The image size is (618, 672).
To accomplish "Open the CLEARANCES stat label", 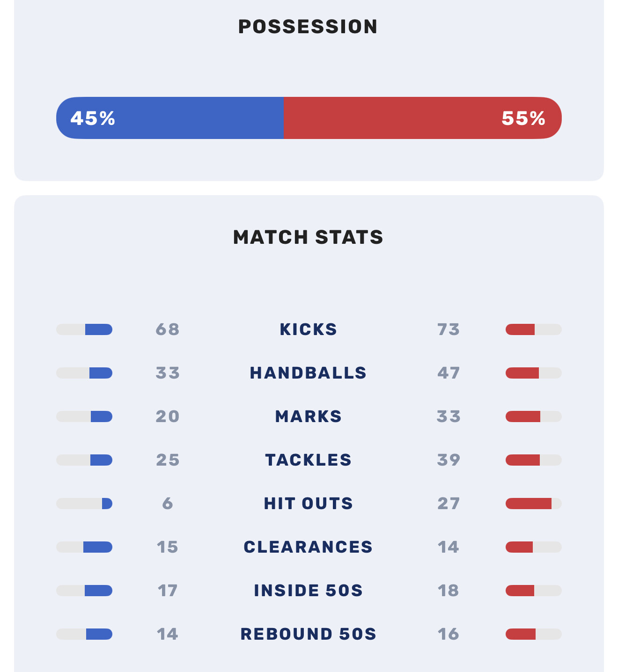I will (x=308, y=547).
